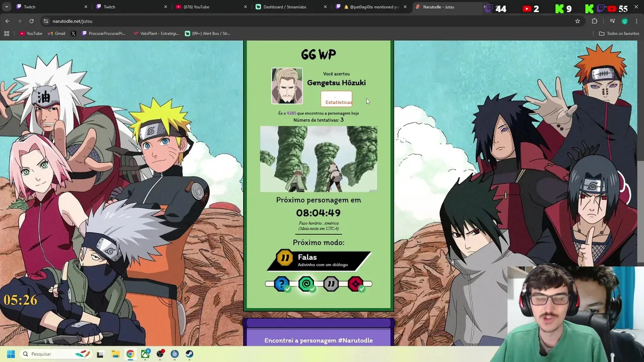This screenshot has height=362, width=644.
Task: Open the YouTube bookmark
Action: (x=31, y=34)
